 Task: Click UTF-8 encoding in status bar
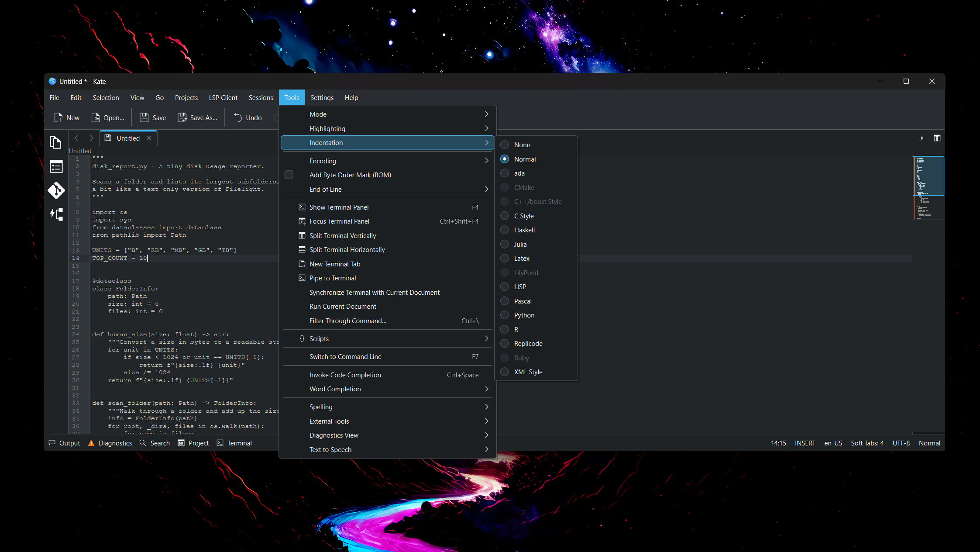click(x=901, y=443)
